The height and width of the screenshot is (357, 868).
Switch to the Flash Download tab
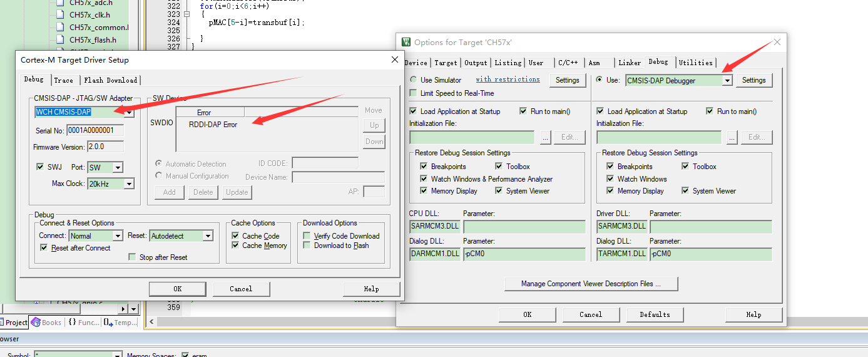110,80
